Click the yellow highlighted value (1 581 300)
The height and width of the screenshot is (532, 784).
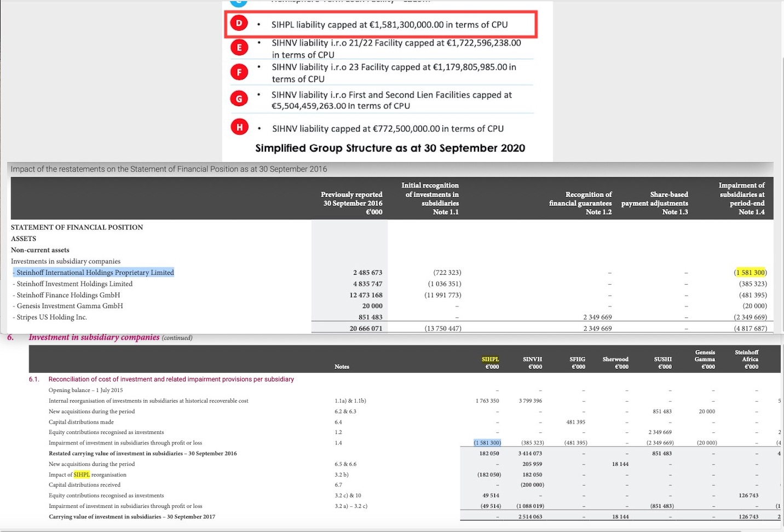[751, 272]
